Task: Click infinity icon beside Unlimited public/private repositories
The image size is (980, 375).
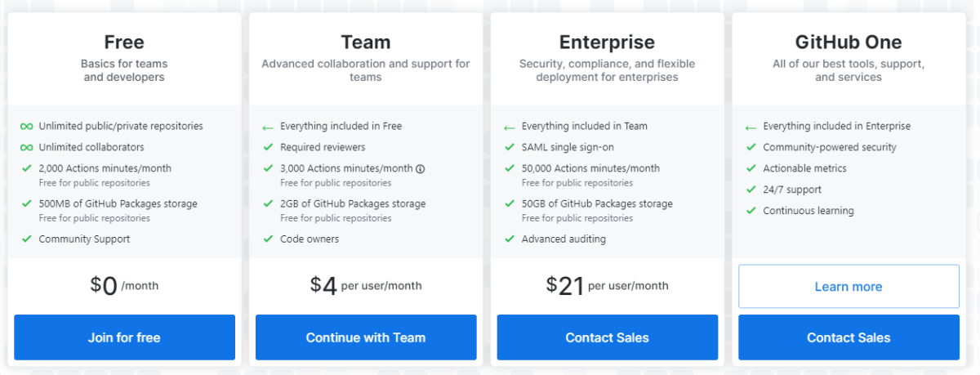Action: 27,127
